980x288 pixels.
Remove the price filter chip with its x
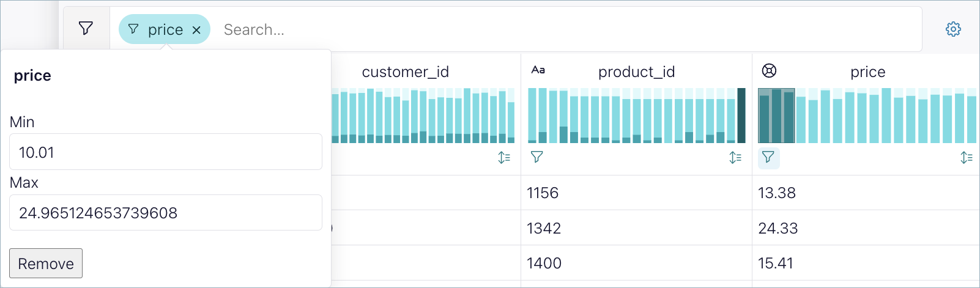click(x=196, y=30)
